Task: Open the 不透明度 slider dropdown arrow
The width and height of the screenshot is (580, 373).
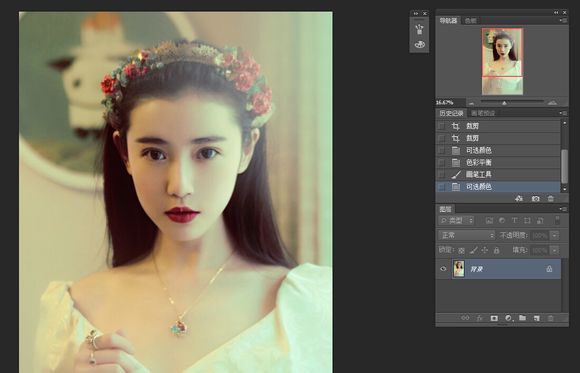Action: pos(554,235)
